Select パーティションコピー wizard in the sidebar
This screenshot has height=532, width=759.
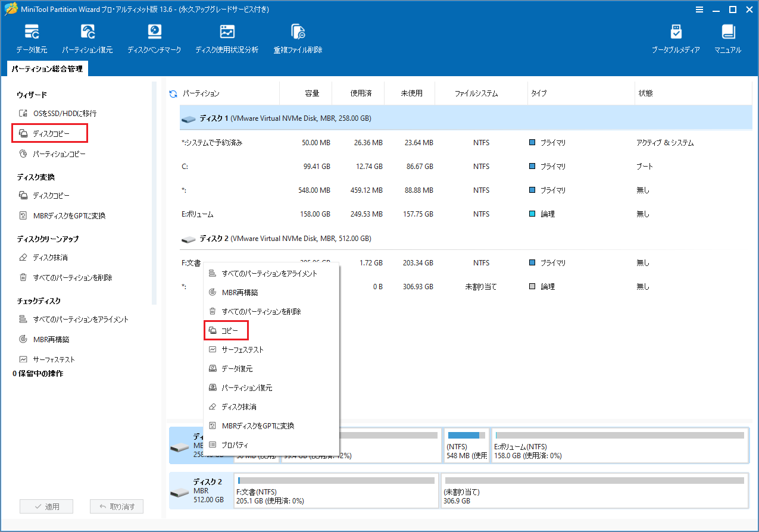(52, 154)
